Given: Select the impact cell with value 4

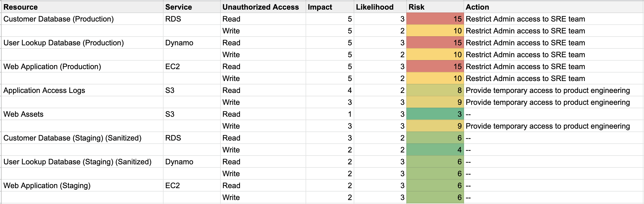Looking at the screenshot, I should tap(330, 90).
